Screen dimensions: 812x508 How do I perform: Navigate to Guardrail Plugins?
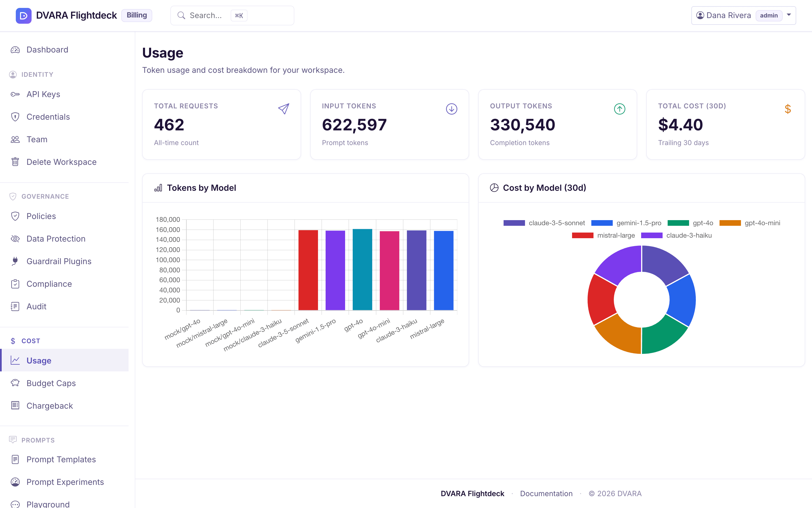click(64, 261)
